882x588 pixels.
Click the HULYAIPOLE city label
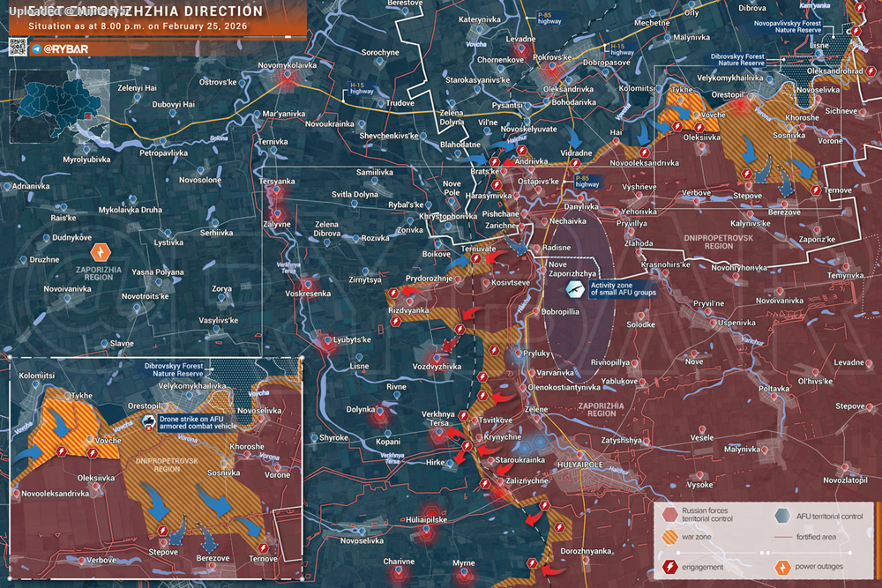(580, 465)
